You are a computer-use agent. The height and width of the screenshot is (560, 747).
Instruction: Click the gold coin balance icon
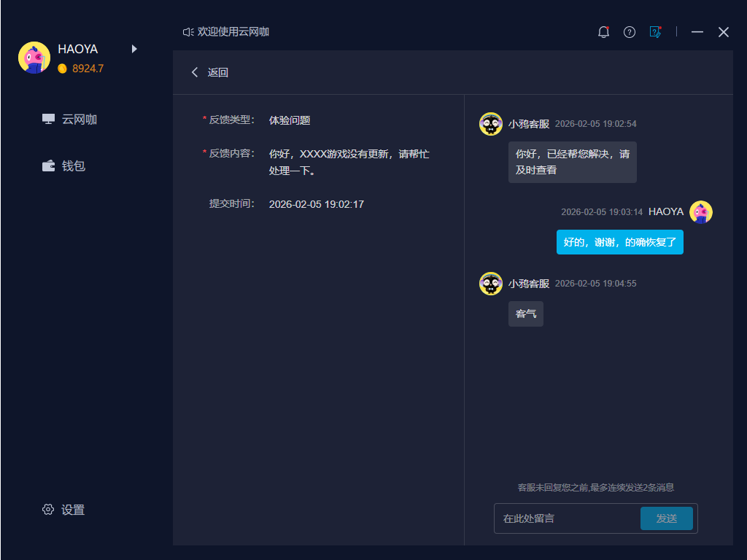click(63, 69)
